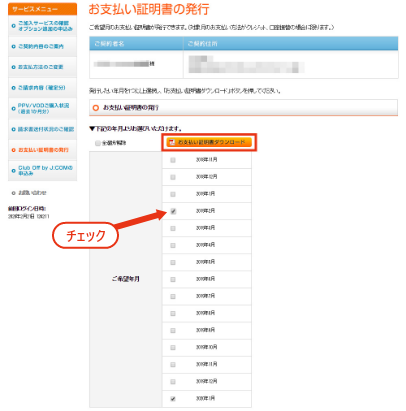Viewport: 406px width, 411px height.
Task: Click the ご契約者名 column header
Action: pos(136,44)
